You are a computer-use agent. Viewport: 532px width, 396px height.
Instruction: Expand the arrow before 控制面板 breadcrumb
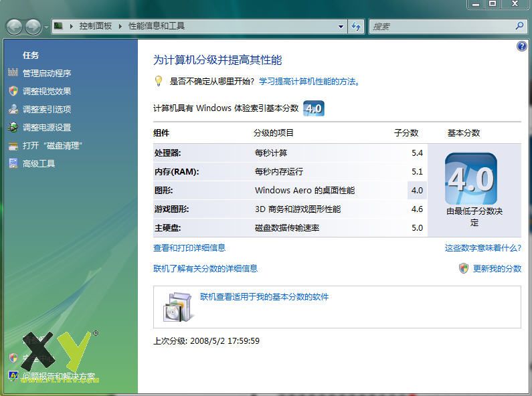(x=71, y=26)
